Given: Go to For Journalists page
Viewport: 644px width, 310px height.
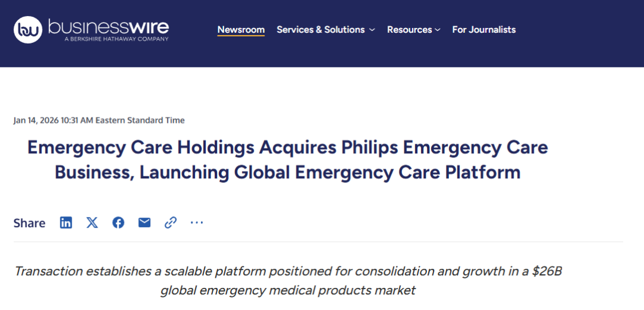Looking at the screenshot, I should click(484, 29).
